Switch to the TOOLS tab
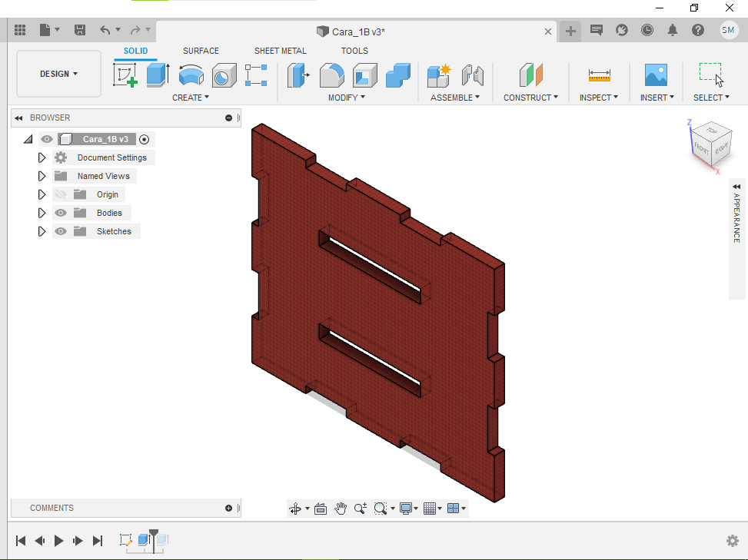 pyautogui.click(x=354, y=51)
